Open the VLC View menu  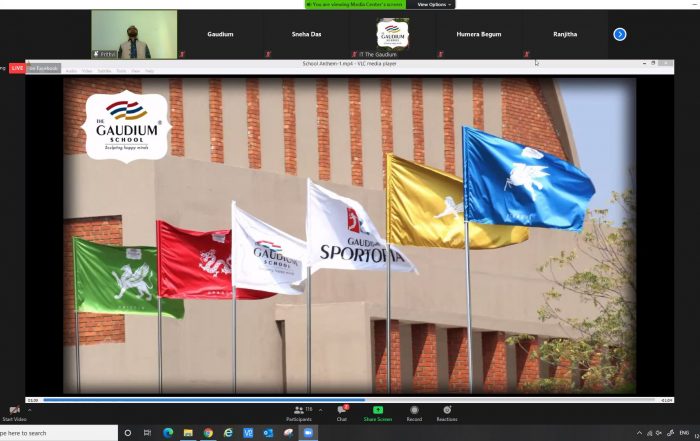tap(136, 71)
